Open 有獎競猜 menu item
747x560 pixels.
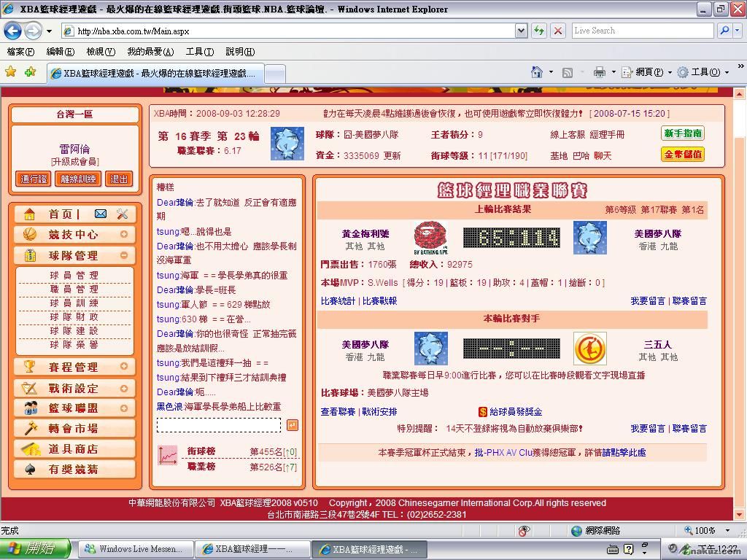(75, 469)
